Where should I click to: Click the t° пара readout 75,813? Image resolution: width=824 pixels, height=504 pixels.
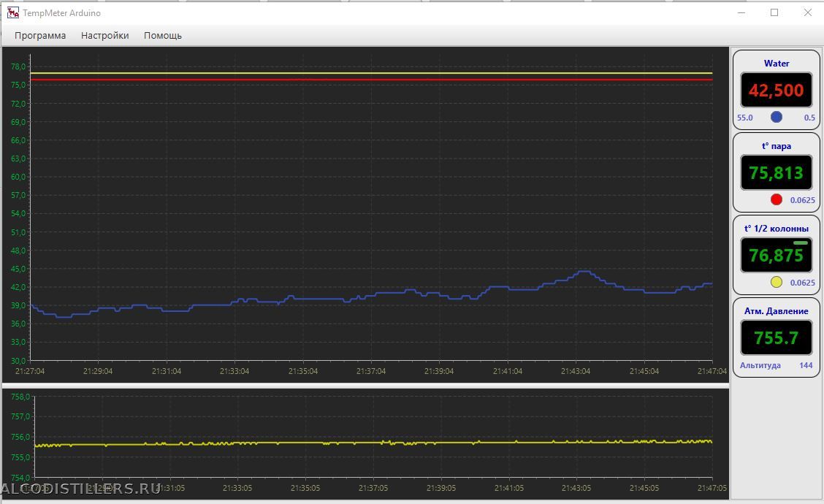coord(776,173)
